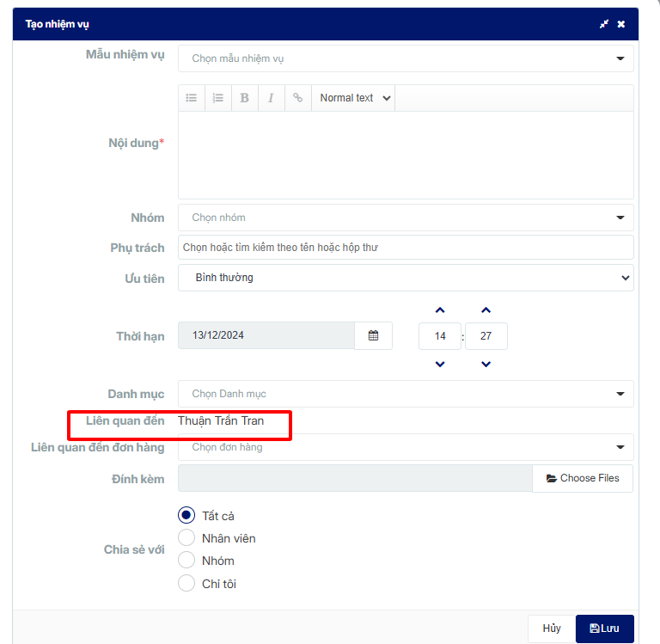Increase the minute value above 27
Screen dimensions: 660x644
[486, 310]
